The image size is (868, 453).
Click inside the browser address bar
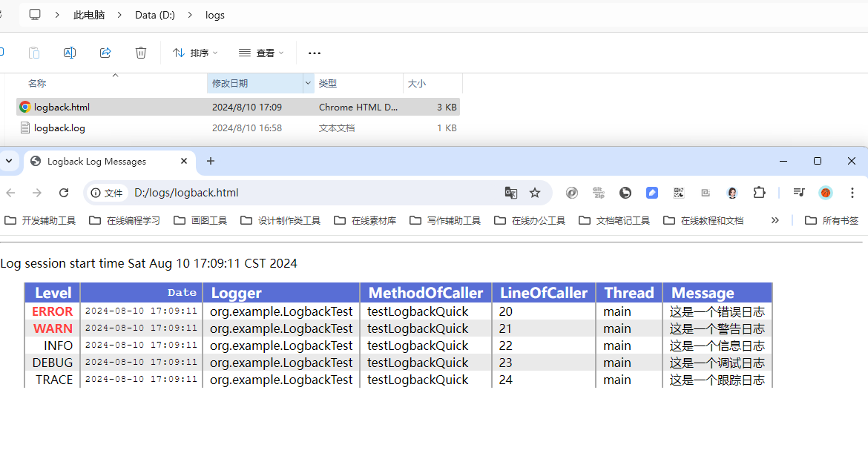[297, 193]
